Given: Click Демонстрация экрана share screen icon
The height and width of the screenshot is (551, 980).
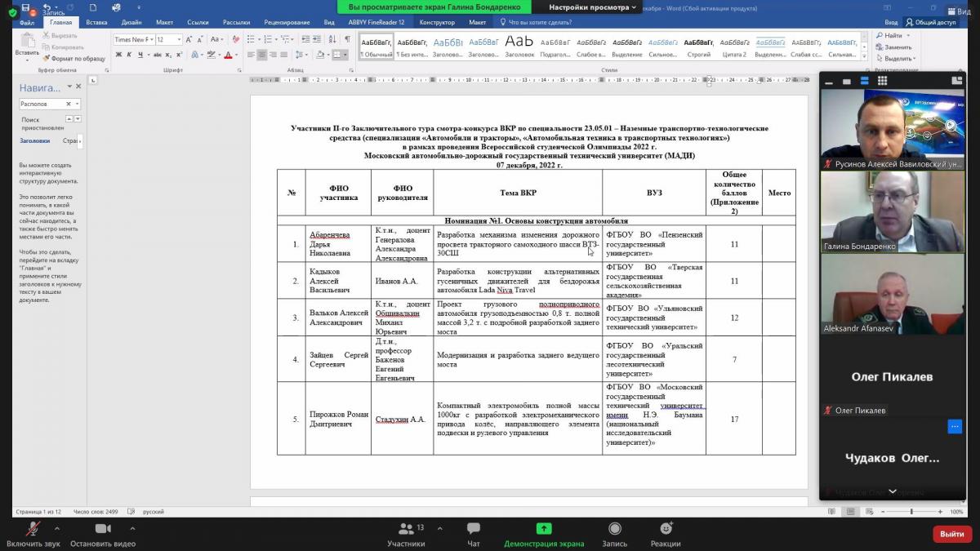Looking at the screenshot, I should [544, 529].
